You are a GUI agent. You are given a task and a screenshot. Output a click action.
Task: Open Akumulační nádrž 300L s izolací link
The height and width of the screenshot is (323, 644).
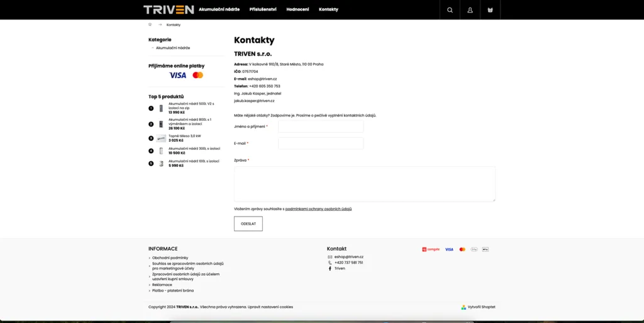[x=194, y=149]
